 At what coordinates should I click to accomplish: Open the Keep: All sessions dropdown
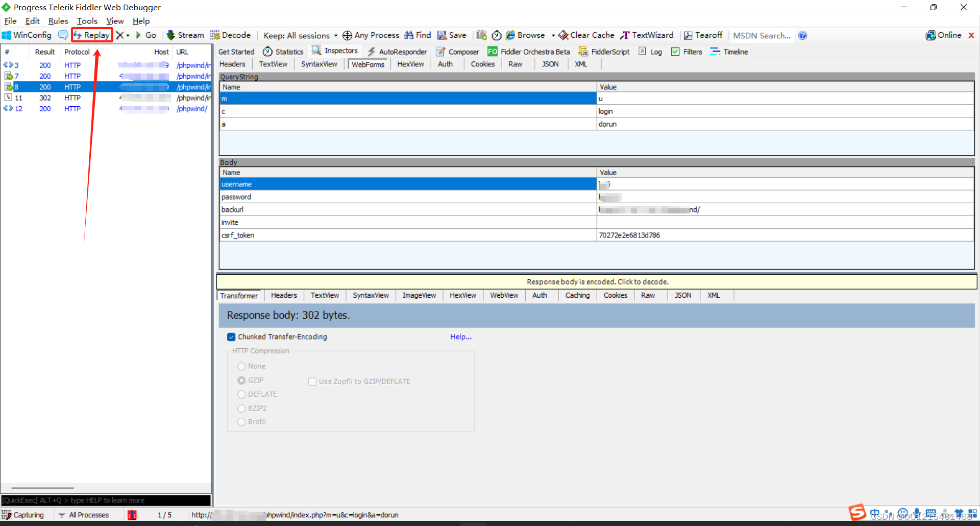[x=301, y=35]
